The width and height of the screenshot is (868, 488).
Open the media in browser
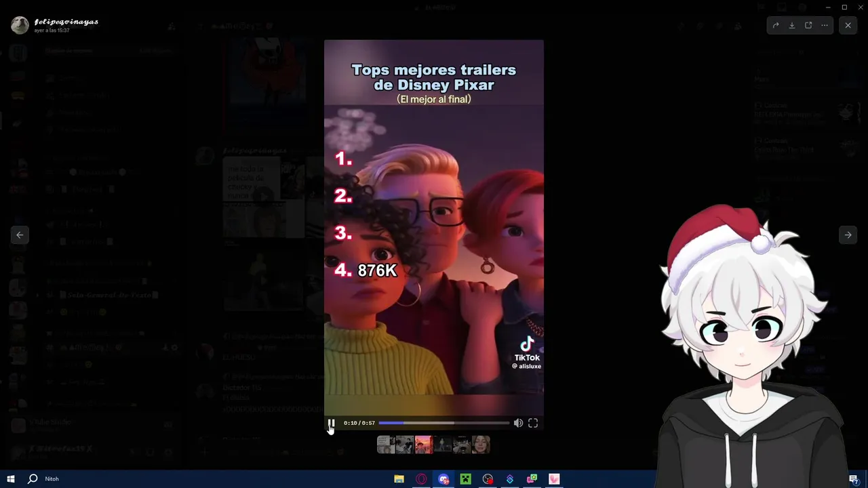pyautogui.click(x=808, y=25)
